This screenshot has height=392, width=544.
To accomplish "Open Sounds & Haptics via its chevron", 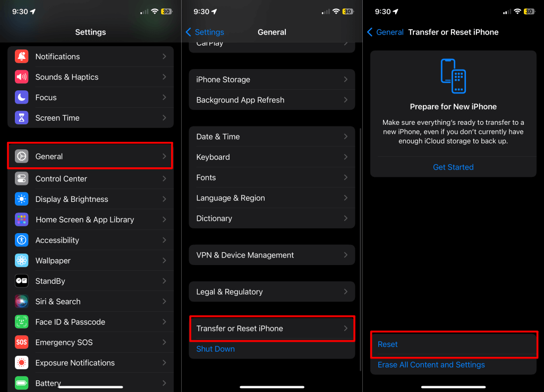I will coord(165,77).
